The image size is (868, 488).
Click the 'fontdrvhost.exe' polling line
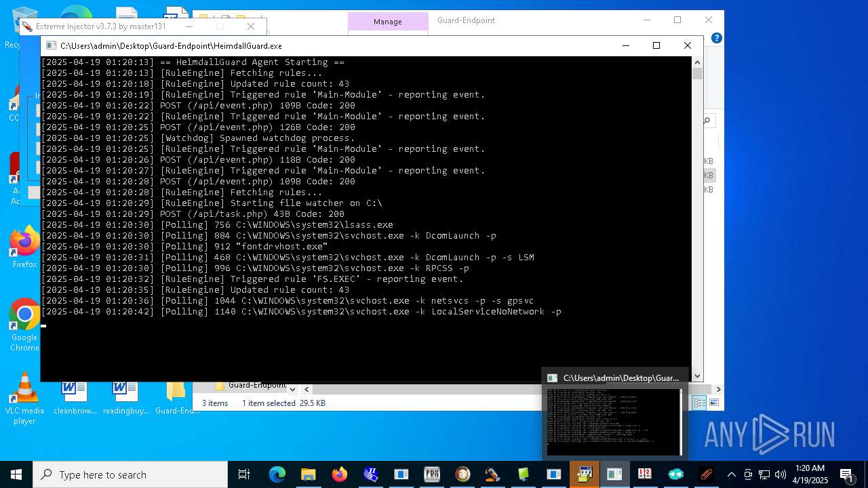coord(184,247)
